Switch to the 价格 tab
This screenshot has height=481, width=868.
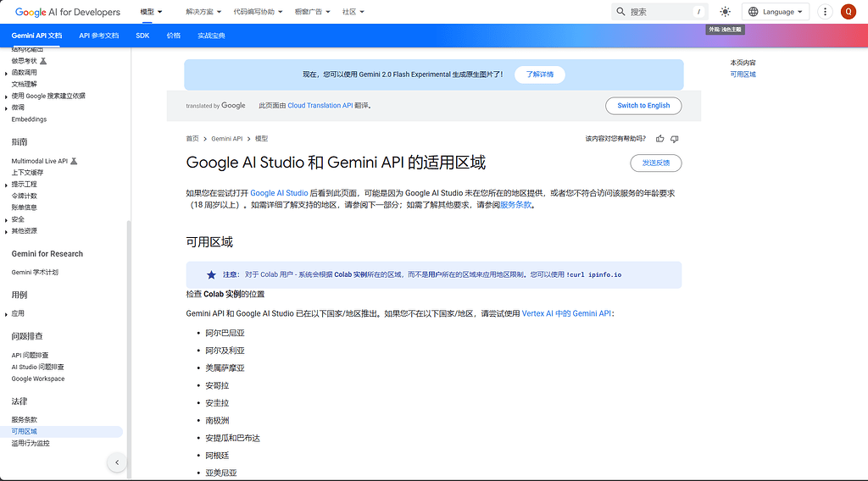coord(173,36)
